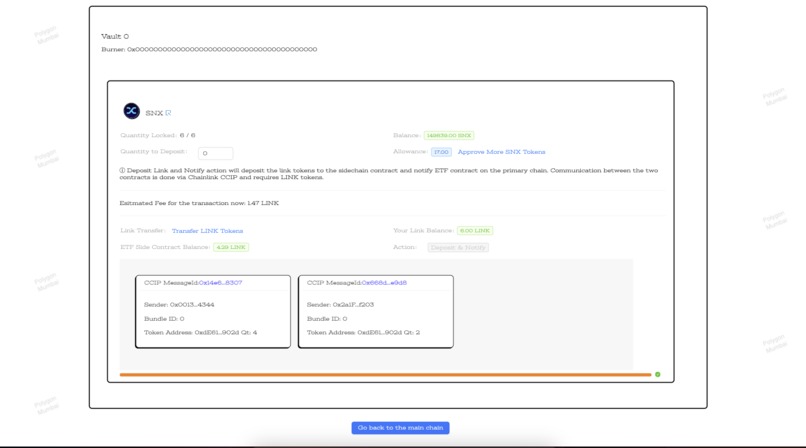
Task: Click the Token Address line with Qt: 2
Action: tap(363, 332)
